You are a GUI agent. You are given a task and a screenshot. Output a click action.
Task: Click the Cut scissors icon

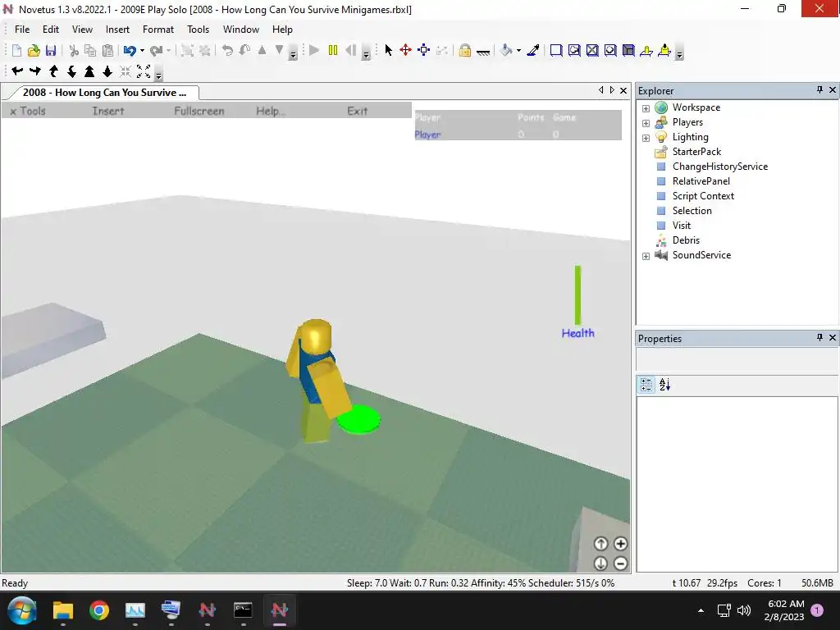[74, 50]
